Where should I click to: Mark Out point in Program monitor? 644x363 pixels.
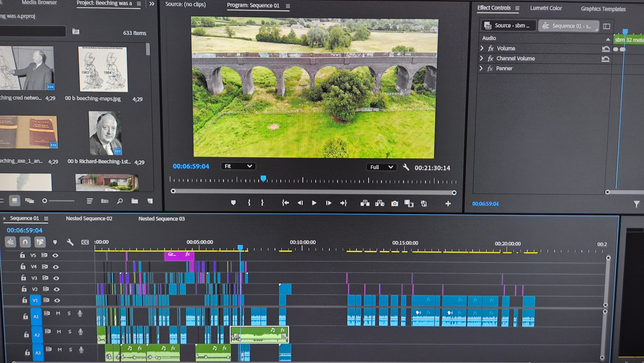tap(262, 202)
